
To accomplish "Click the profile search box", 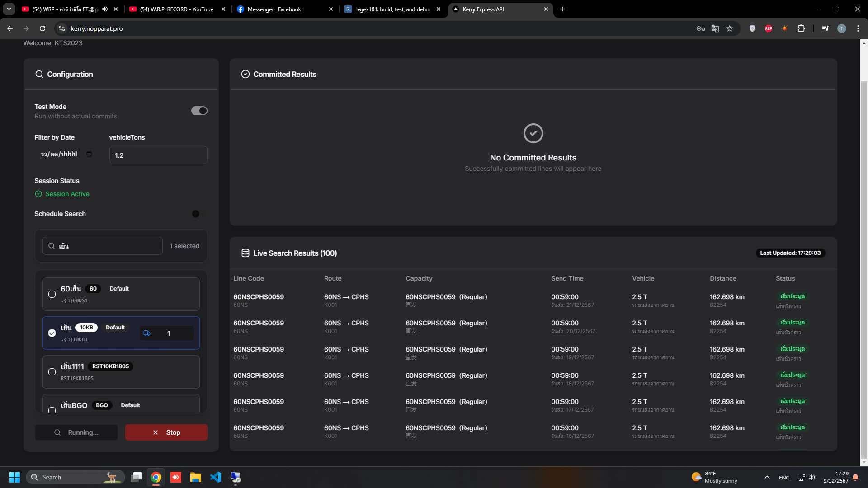I will click(x=103, y=246).
